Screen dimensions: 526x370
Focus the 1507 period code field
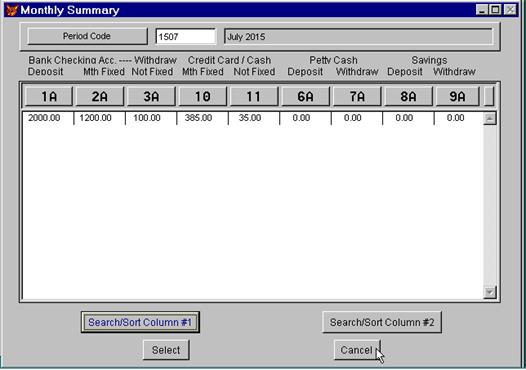pyautogui.click(x=186, y=36)
